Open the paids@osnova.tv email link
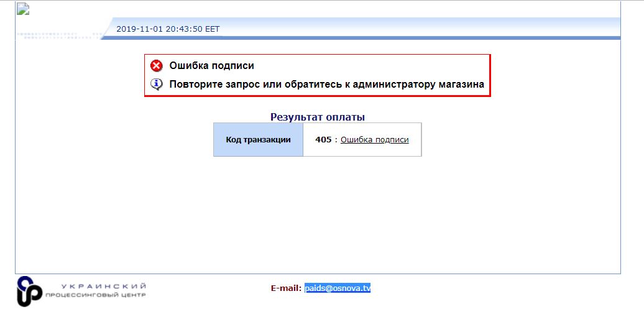 tap(338, 288)
